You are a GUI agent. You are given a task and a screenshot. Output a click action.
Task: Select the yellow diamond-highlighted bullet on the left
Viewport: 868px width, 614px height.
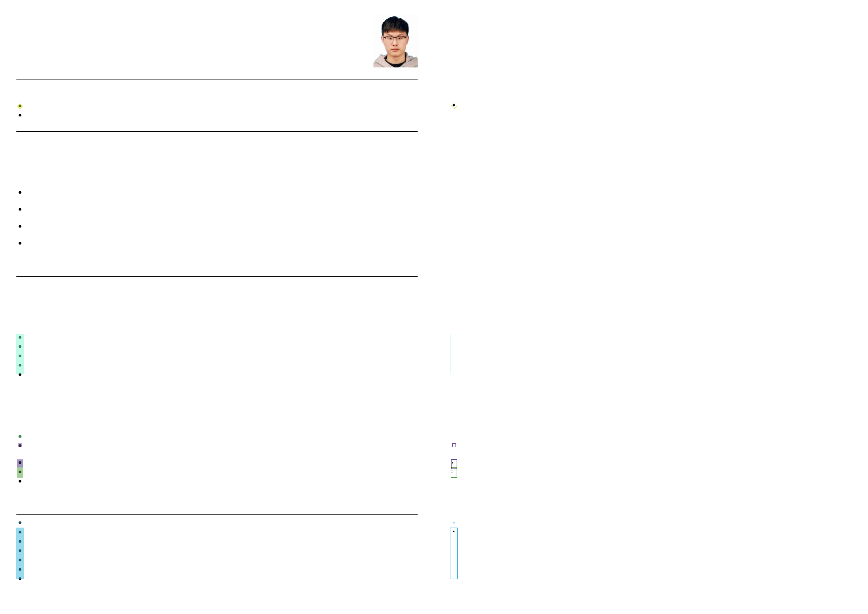(20, 106)
